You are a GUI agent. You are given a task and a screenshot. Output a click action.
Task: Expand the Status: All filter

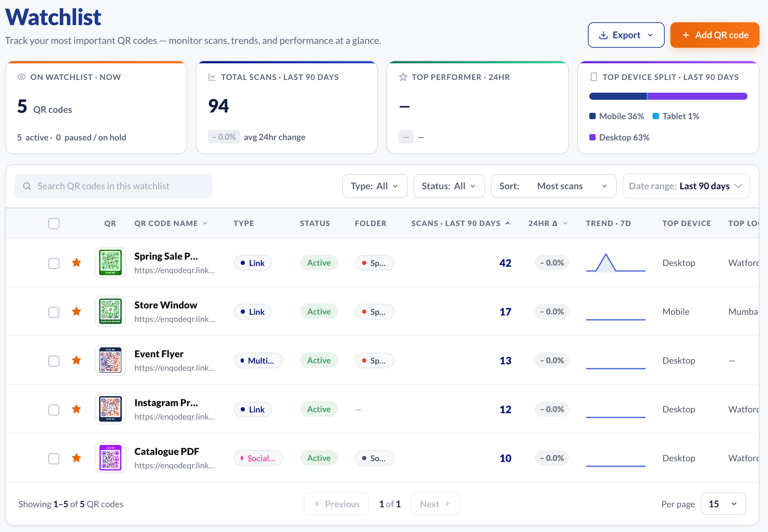(x=449, y=186)
